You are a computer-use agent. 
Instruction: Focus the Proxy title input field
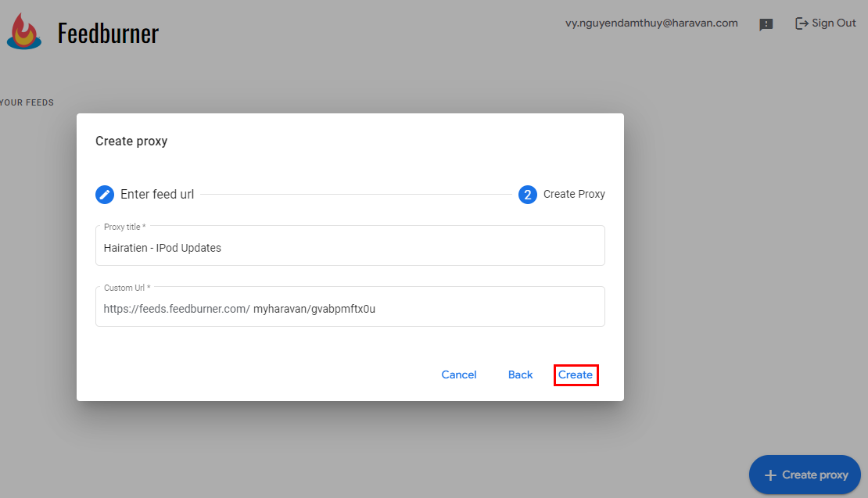click(x=350, y=248)
